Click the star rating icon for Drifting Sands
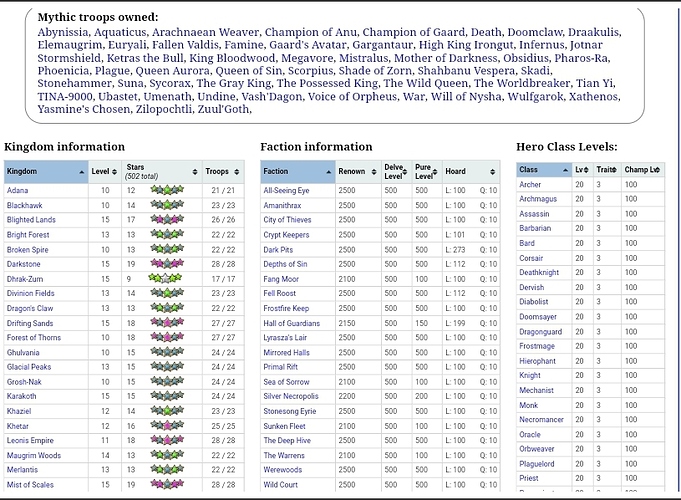 (167, 322)
